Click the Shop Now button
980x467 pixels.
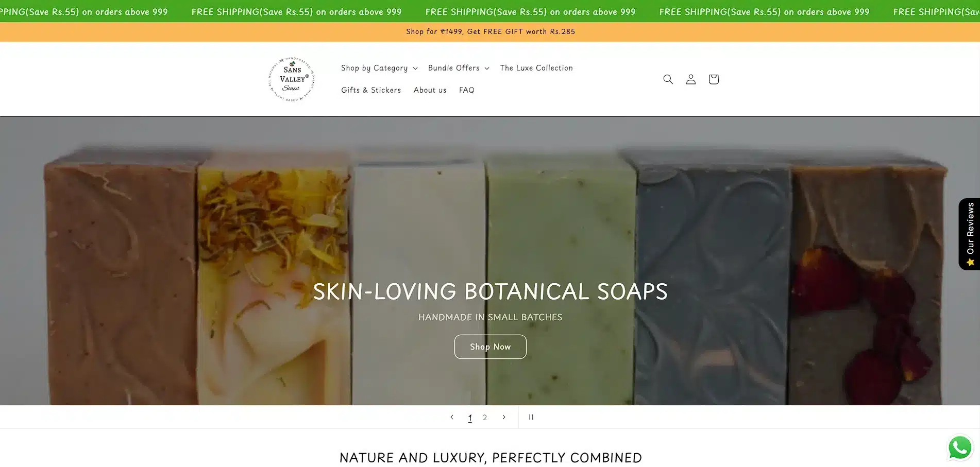coord(491,347)
